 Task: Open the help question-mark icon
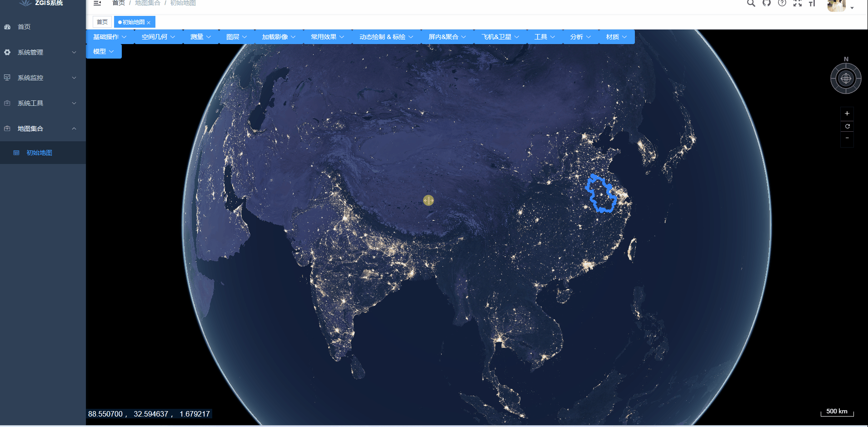[782, 3]
